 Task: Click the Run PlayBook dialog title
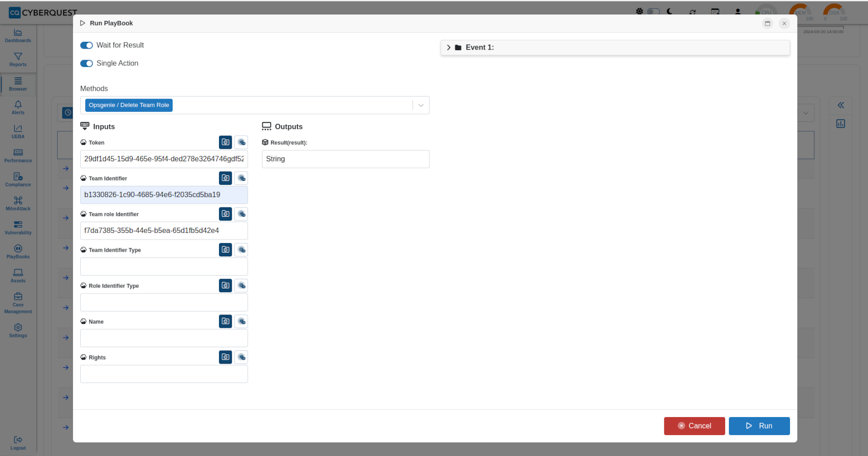click(x=111, y=23)
